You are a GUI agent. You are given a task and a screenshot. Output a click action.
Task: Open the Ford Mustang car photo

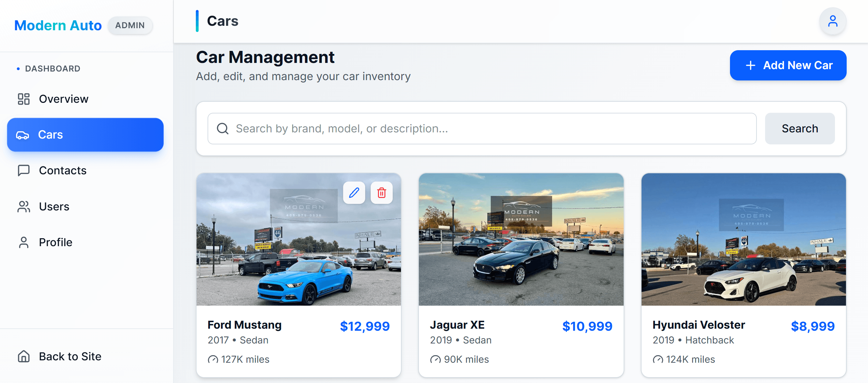point(299,239)
